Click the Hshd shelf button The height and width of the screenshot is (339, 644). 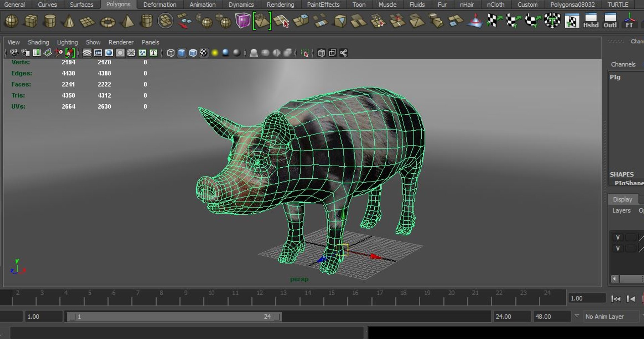(x=591, y=21)
